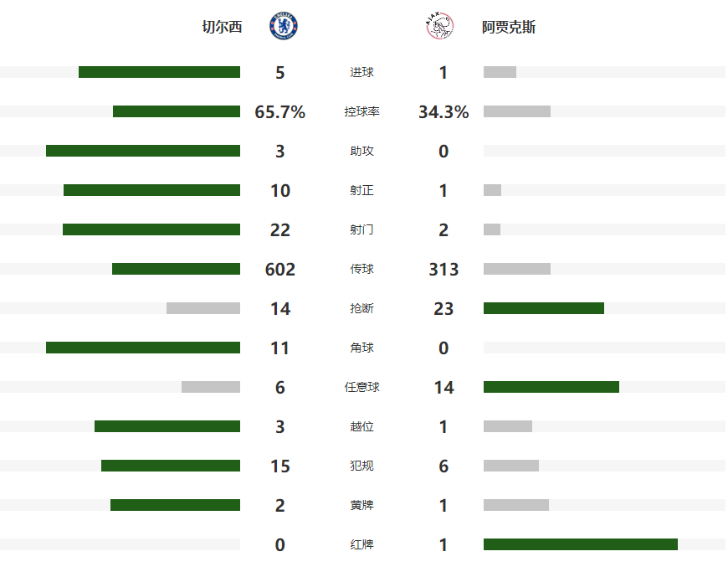728x572 pixels.
Task: Click the Ajax club crest icon
Action: click(439, 27)
